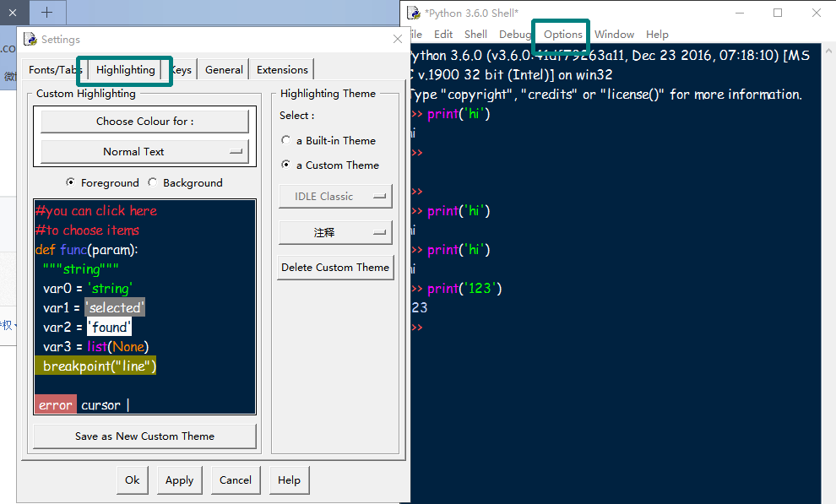The height and width of the screenshot is (504, 836).
Task: Minimize the Python Shell window
Action: (740, 13)
